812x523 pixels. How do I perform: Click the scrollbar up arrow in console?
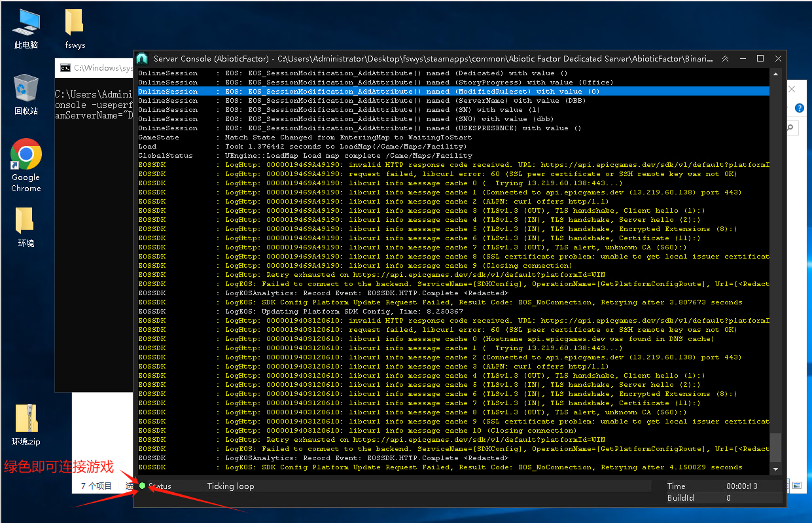[x=776, y=73]
